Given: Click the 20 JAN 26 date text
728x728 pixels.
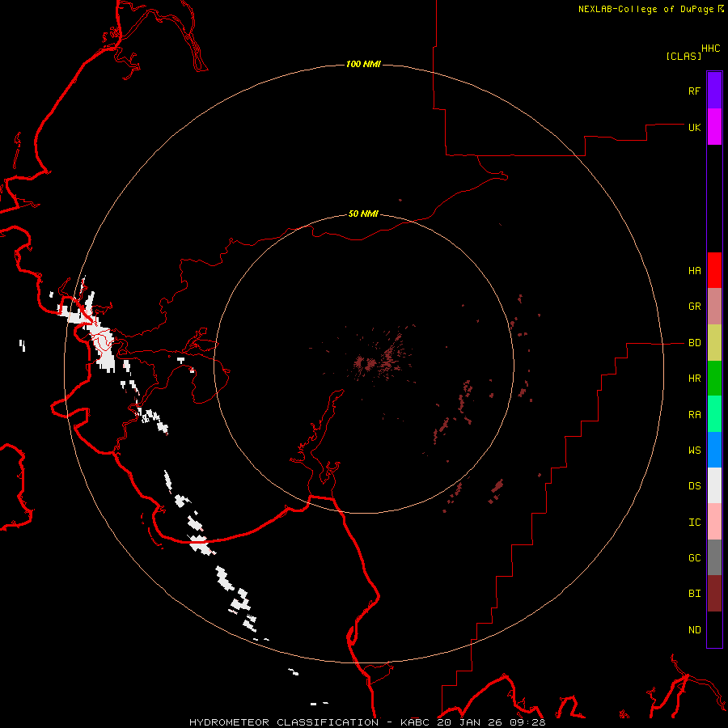Looking at the screenshot, I should [469, 722].
